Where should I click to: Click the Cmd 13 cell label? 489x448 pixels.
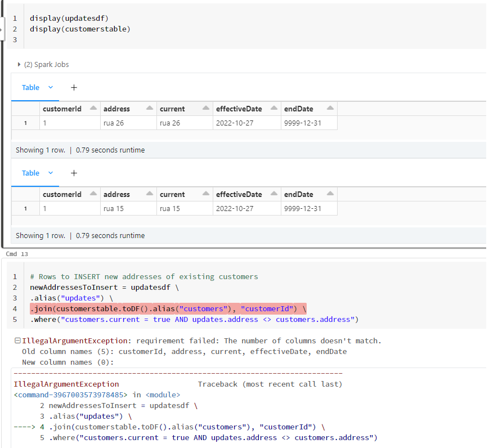[16, 254]
